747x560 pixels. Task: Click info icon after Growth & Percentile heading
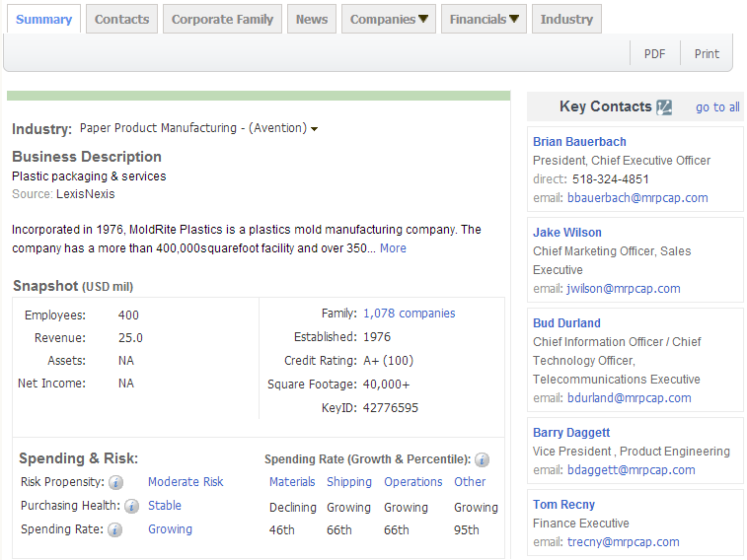[482, 459]
